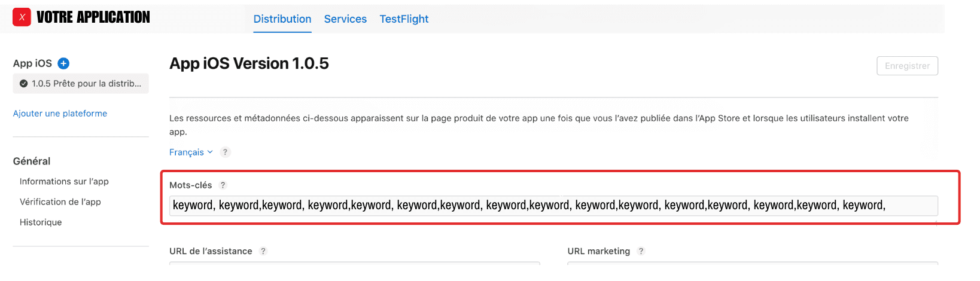
Task: Click the URL marketing input field
Action: point(752,264)
